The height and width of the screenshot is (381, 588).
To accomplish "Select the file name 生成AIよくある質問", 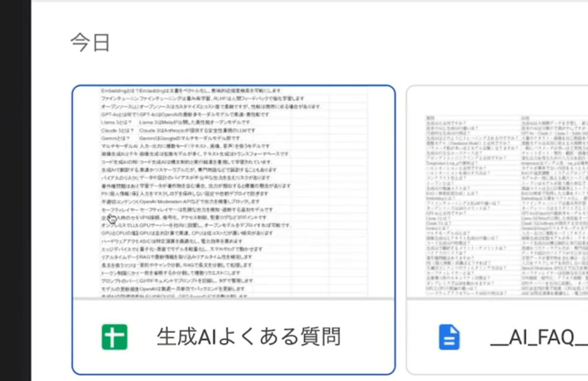I will point(250,336).
